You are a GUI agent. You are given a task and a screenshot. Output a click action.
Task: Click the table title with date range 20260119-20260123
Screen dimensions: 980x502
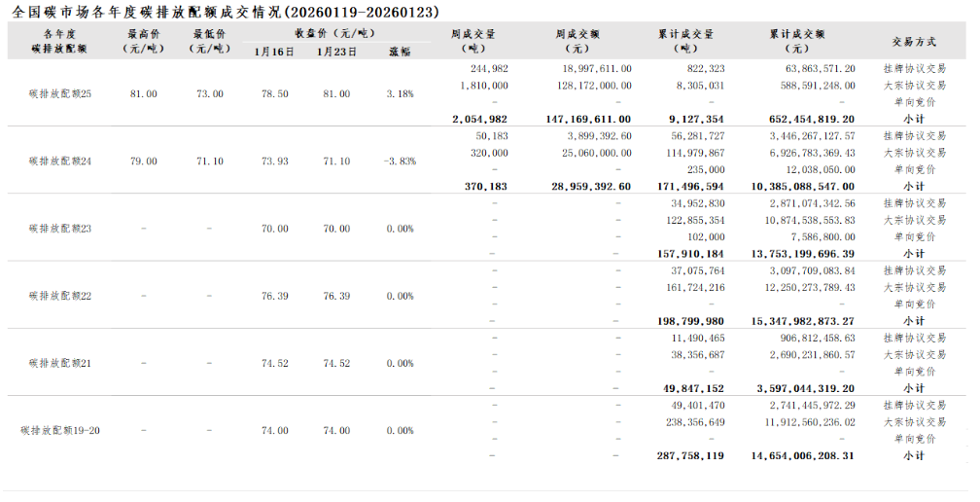coord(226,12)
